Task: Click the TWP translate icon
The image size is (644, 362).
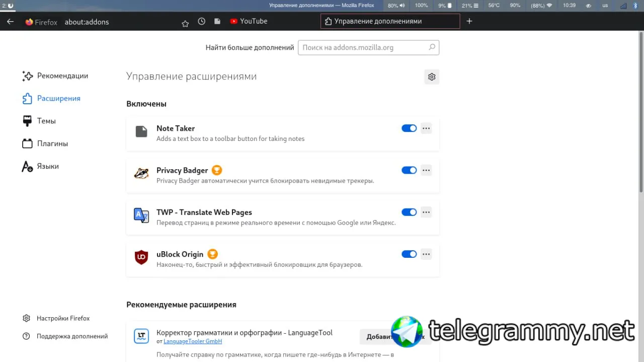Action: tap(141, 215)
